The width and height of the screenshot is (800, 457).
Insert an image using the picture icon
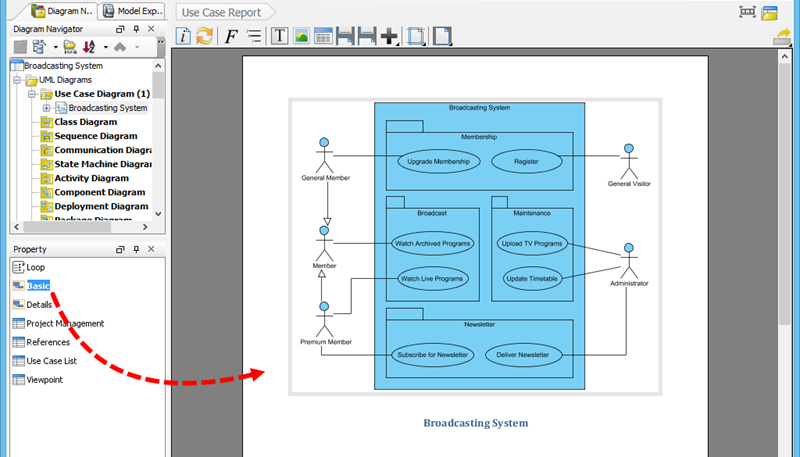(x=301, y=36)
